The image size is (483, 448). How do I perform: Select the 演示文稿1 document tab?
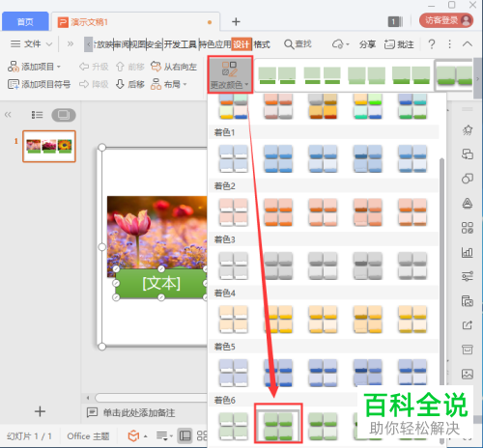135,22
